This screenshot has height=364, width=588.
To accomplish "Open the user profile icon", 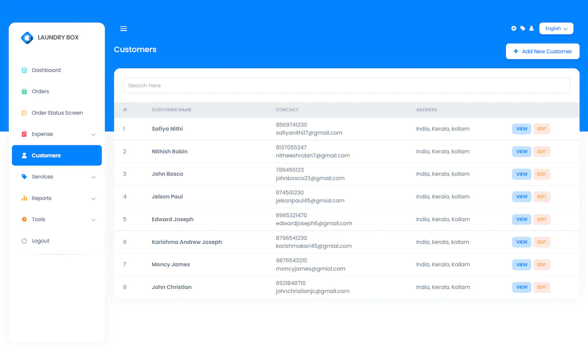I will click(531, 28).
